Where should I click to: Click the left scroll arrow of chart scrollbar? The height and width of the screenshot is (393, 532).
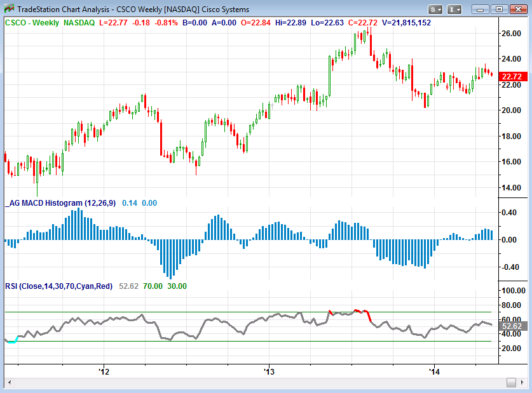click(10, 382)
